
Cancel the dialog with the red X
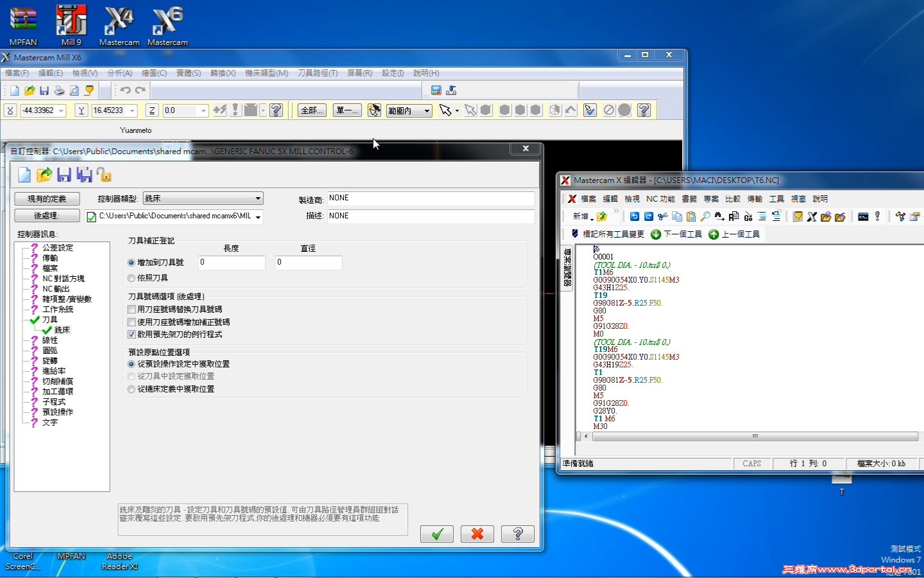[477, 534]
